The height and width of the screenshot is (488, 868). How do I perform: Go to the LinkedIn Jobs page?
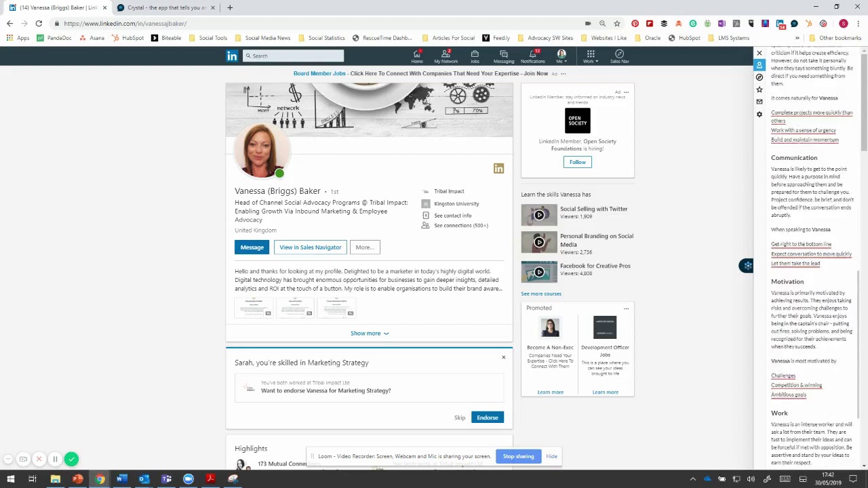click(475, 56)
